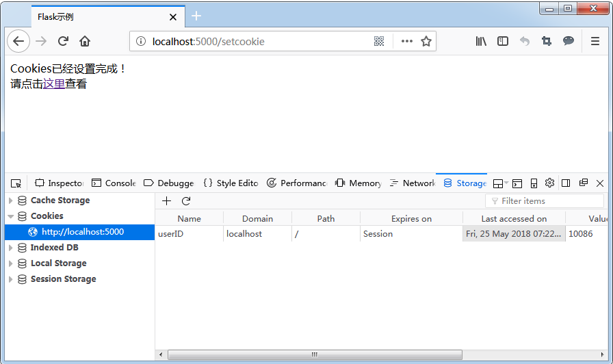The image size is (613, 364).
Task: Expand the Cache Storage tree node
Action: click(x=10, y=200)
